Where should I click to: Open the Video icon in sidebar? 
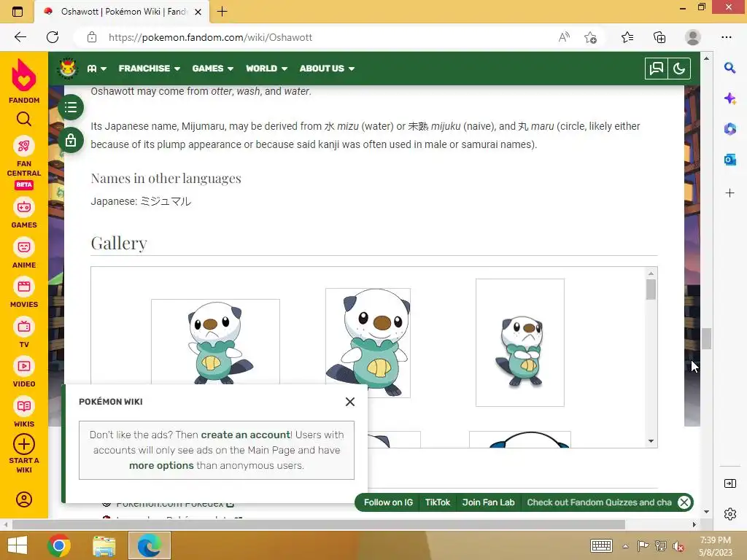[24, 366]
